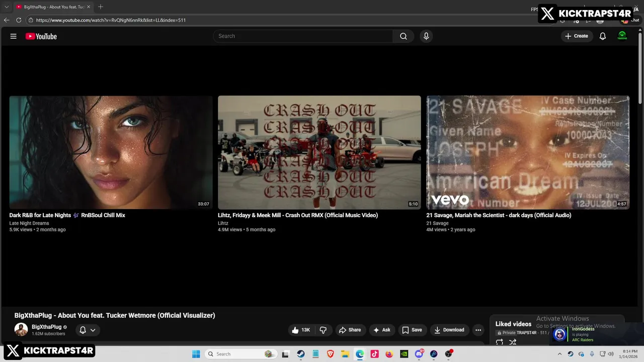Click the Steam icon in the system tray
Image resolution: width=644 pixels, height=362 pixels.
pyautogui.click(x=571, y=354)
